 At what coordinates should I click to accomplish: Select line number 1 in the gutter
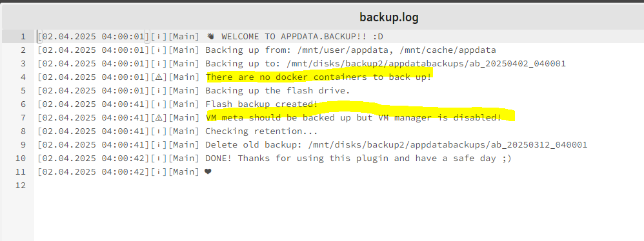click(23, 37)
